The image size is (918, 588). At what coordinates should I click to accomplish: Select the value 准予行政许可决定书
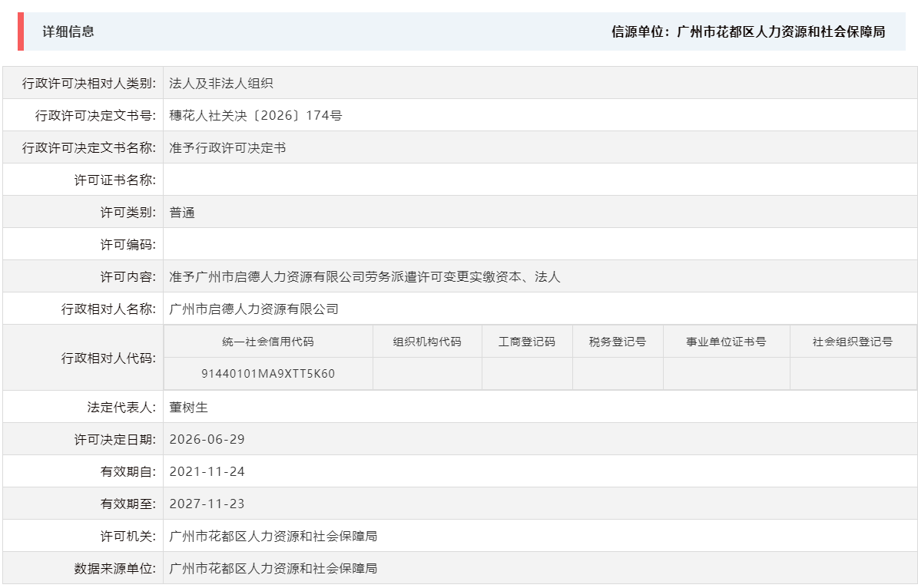point(227,148)
